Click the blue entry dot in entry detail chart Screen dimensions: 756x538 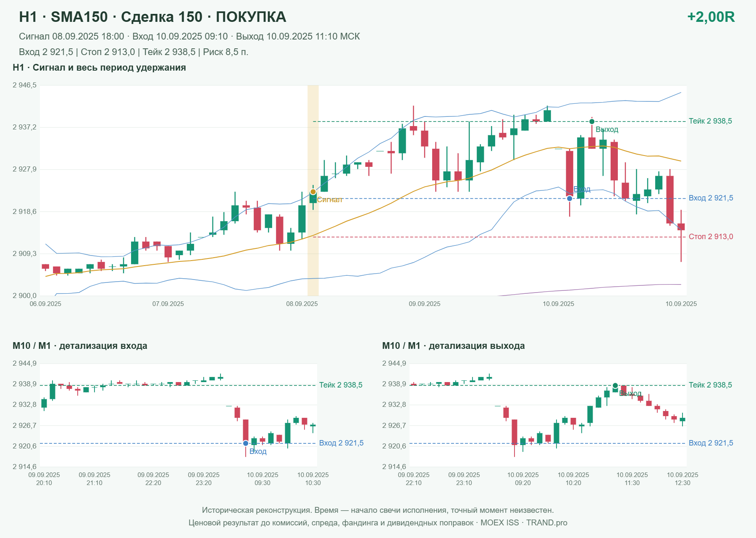246,443
